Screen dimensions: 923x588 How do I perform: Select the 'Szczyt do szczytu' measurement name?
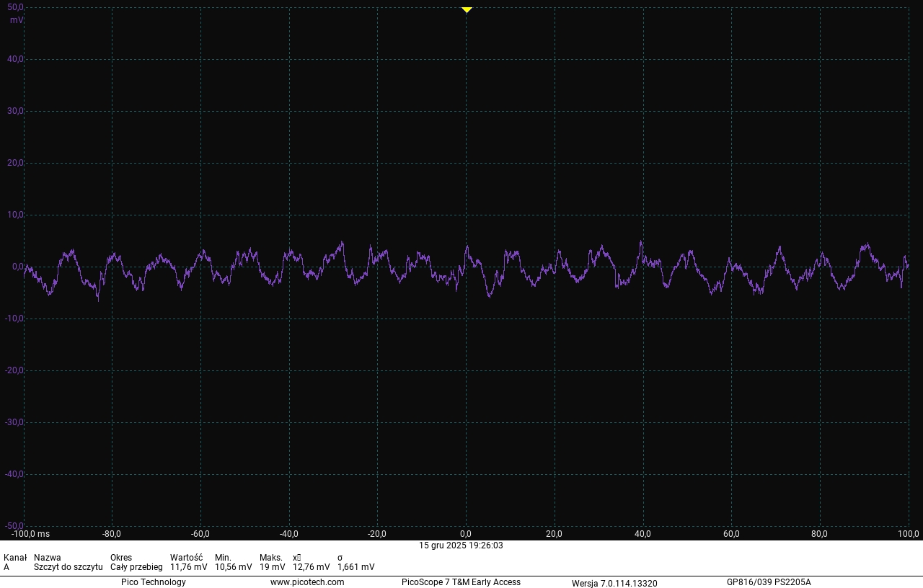click(x=68, y=567)
